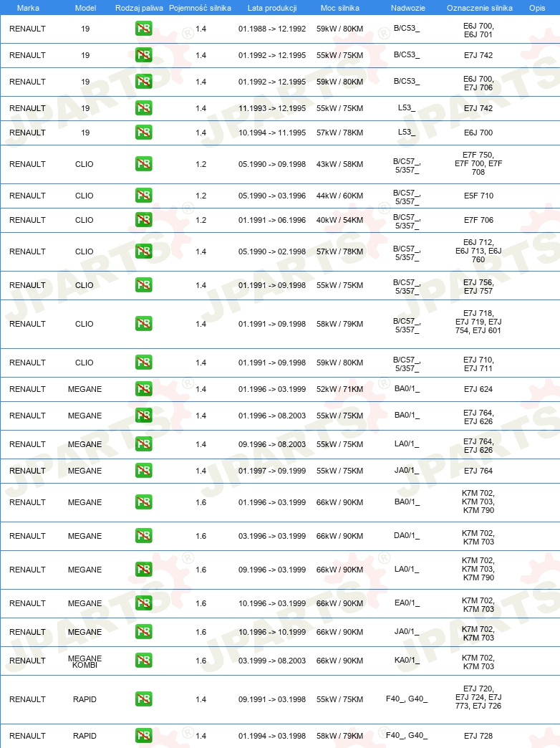
Task: Click the Pojemność silnika column header
Action: (x=201, y=8)
